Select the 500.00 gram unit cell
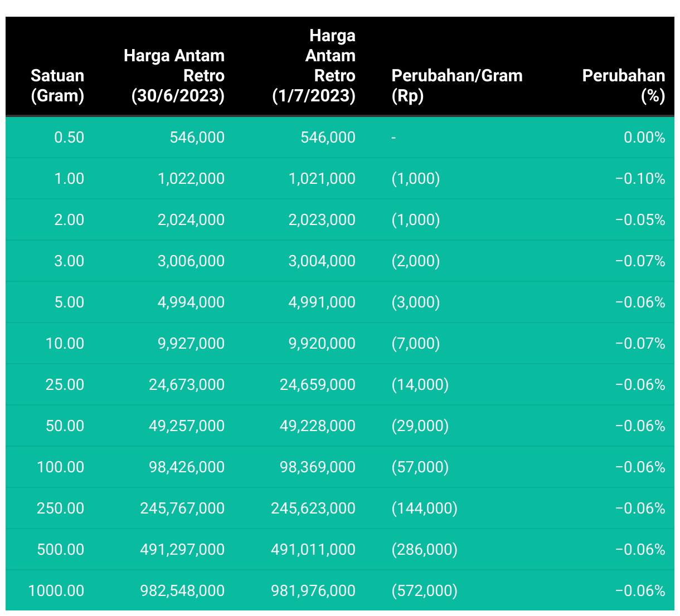The width and height of the screenshot is (680, 616). click(61, 550)
